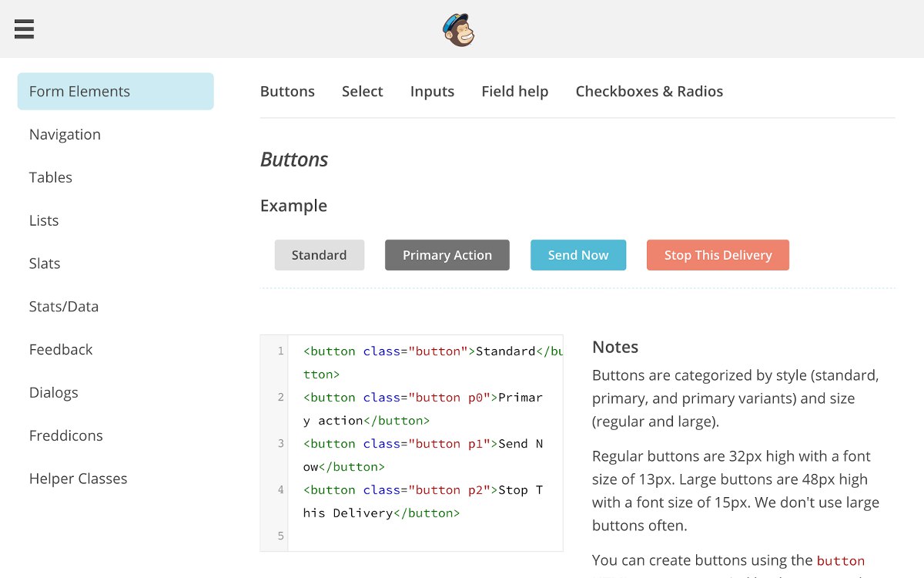Select Form Elements in sidebar

tap(115, 92)
